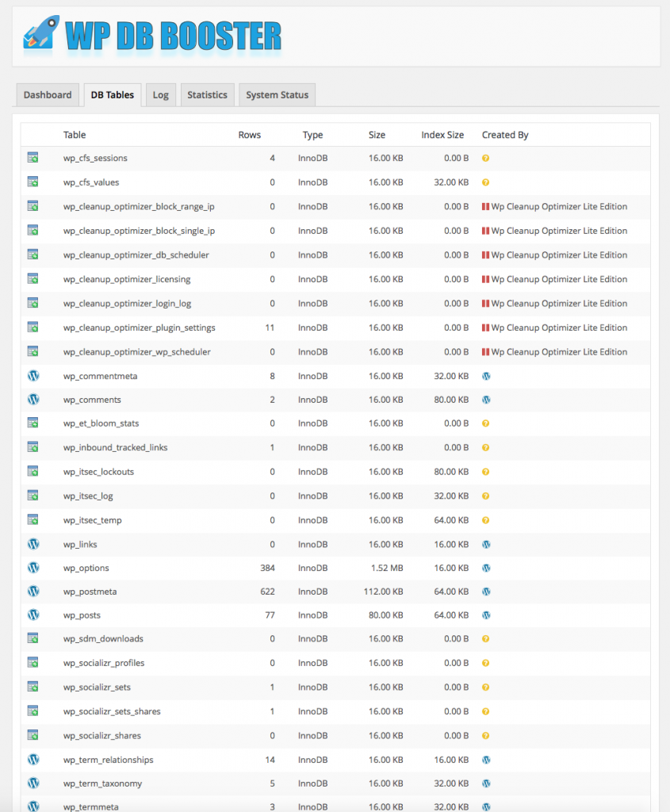Click the table icon beside wp_itsec_log
The width and height of the screenshot is (670, 812).
pyautogui.click(x=33, y=495)
